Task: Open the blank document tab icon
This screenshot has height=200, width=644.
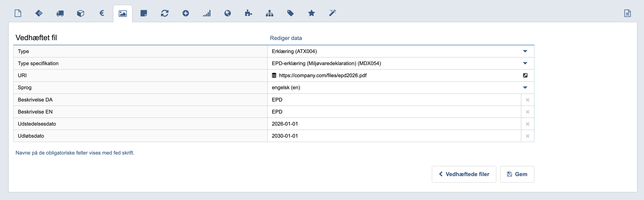Action: (18, 13)
